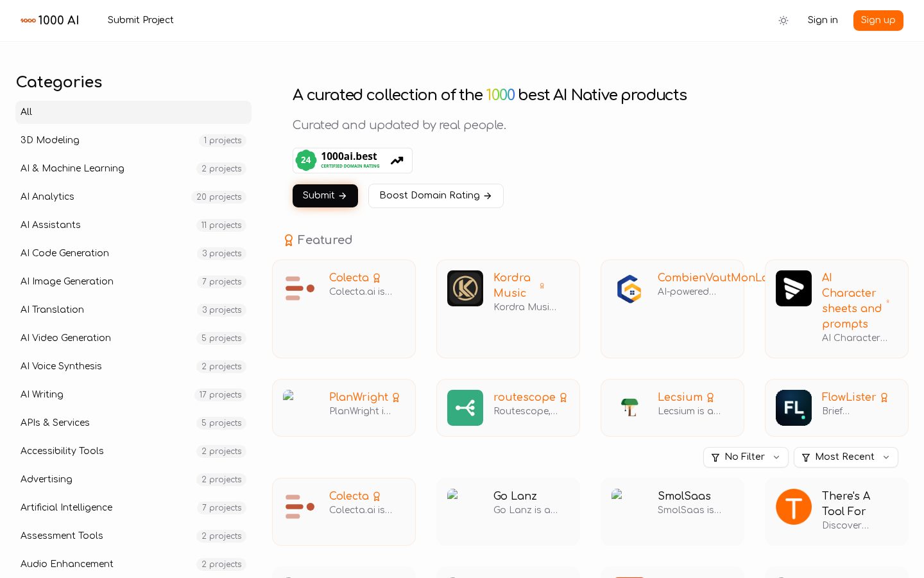Click "11 projects" count badge
The height and width of the screenshot is (578, 924).
(x=221, y=225)
